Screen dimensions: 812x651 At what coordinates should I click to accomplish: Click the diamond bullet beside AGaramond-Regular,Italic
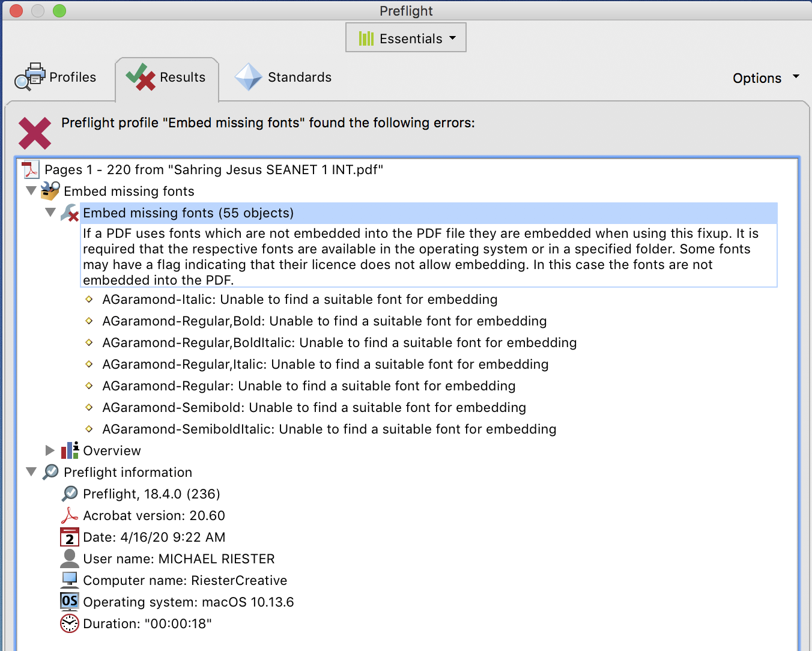(x=89, y=364)
